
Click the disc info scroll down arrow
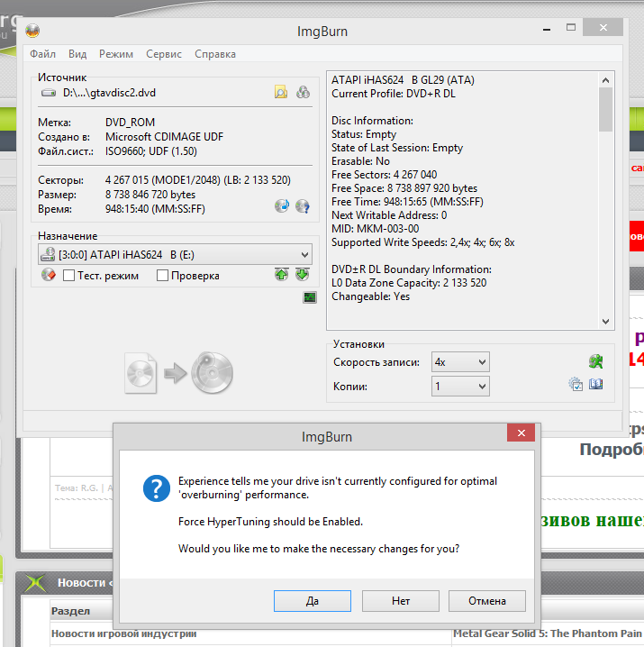point(605,322)
